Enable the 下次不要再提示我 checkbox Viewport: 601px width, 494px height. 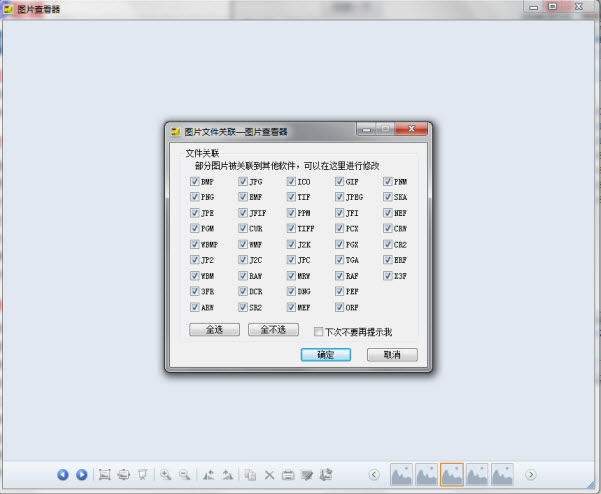(319, 331)
